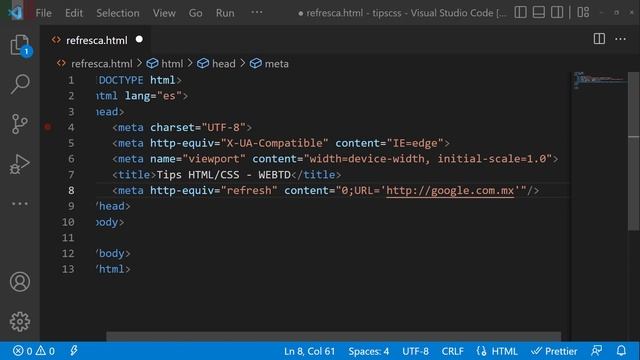The width and height of the screenshot is (640, 360).
Task: Open the Customize Layout menu
Action: (583, 12)
